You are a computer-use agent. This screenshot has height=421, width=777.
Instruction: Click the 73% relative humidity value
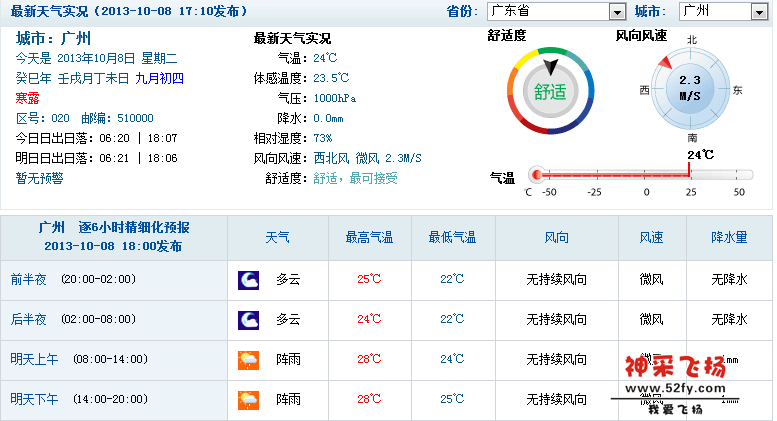pyautogui.click(x=323, y=138)
